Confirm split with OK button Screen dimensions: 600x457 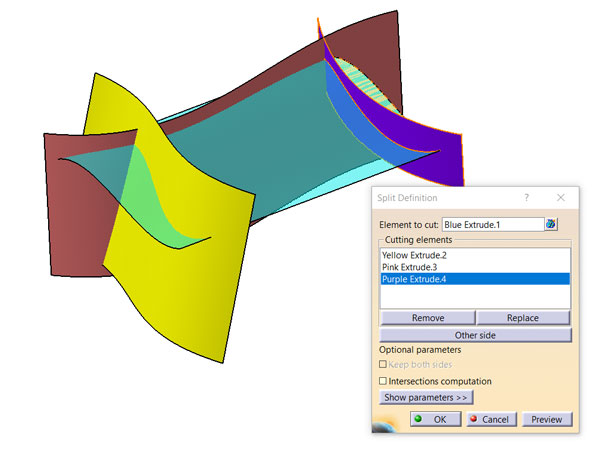(x=436, y=419)
